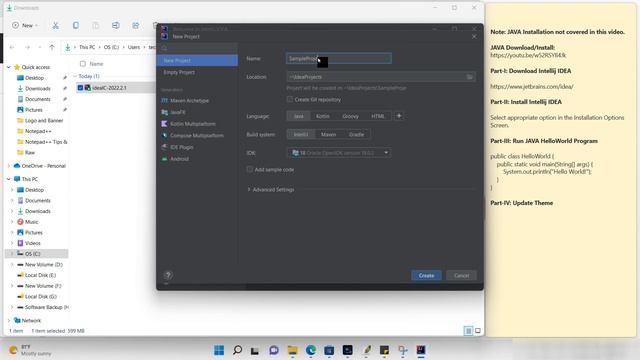Open Chat app from taskbar
This screenshot has width=640, height=360.
coord(274,350)
